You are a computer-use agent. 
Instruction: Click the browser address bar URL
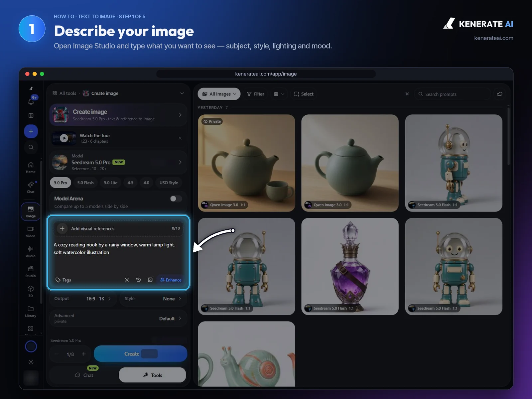coord(266,74)
